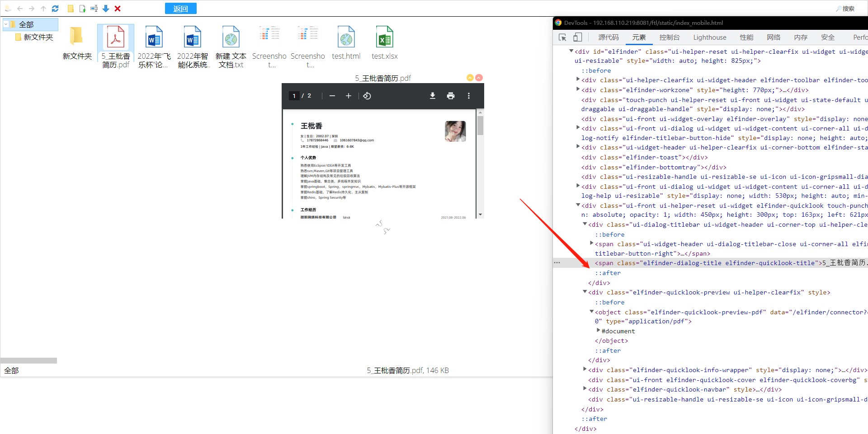Image resolution: width=868 pixels, height=434 pixels.
Task: Refresh the file list with the reload icon
Action: pos(55,9)
